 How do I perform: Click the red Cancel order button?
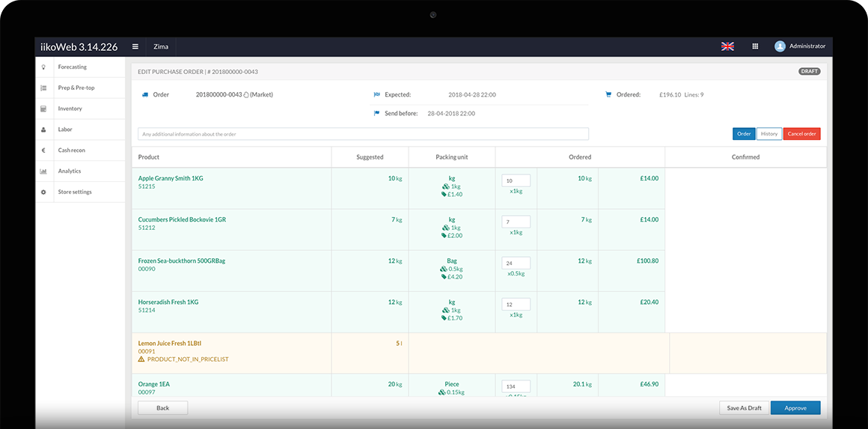point(801,134)
